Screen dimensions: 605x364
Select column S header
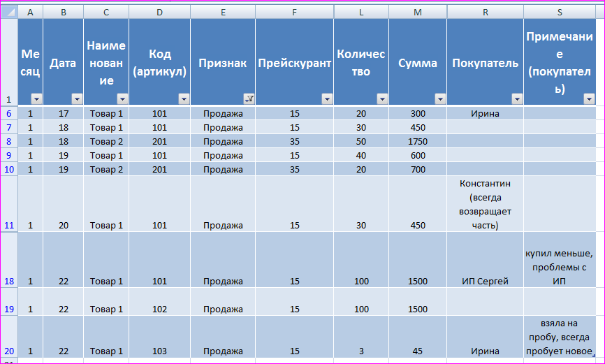tap(560, 13)
